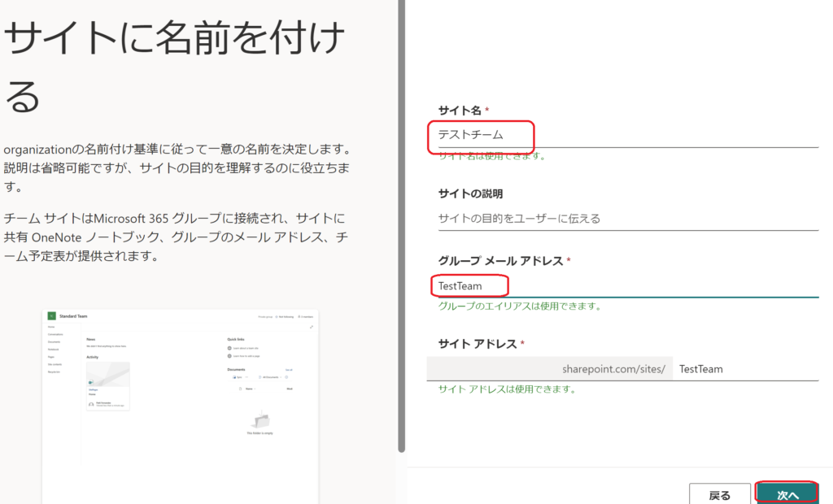Select Home in the preview site navigation
The image size is (833, 504).
click(x=51, y=327)
